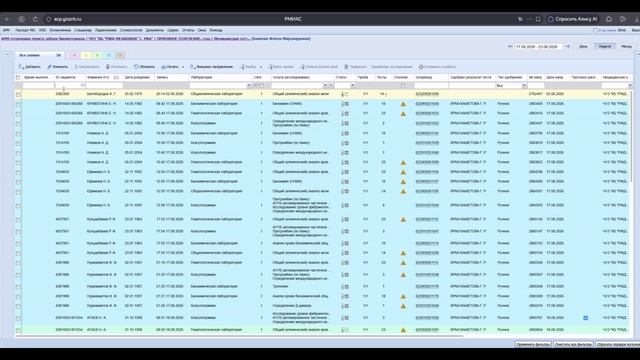Click Очистить все фильтры button

(573, 344)
